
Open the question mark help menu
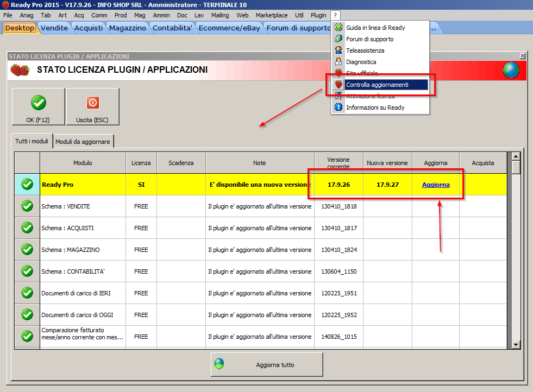(x=335, y=15)
